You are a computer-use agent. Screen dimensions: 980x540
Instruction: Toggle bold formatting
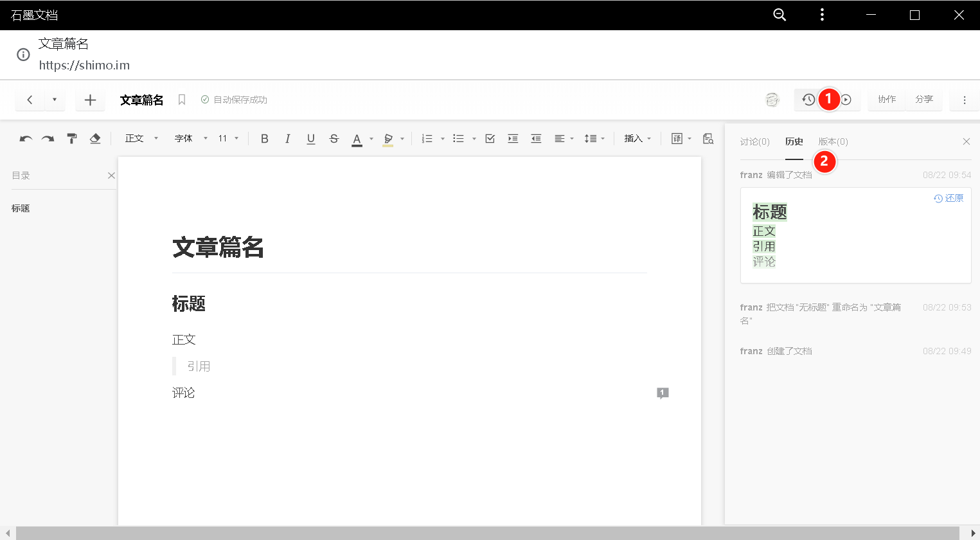point(264,138)
